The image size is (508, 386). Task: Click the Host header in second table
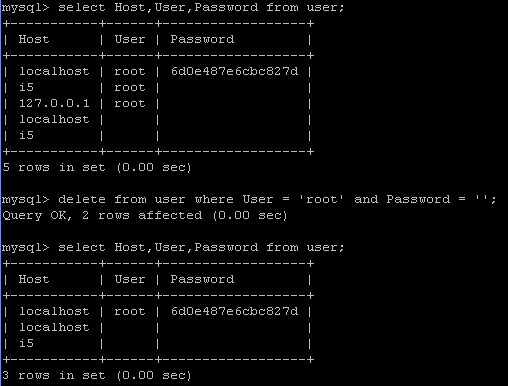click(x=34, y=279)
